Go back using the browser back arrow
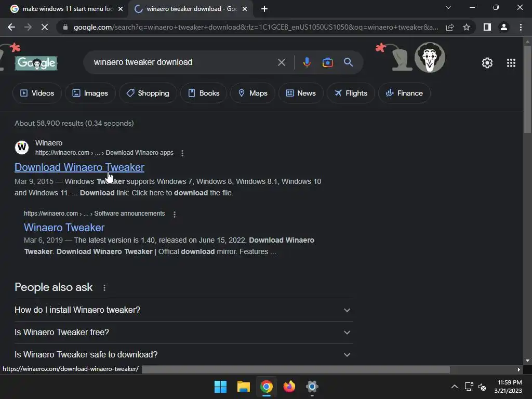 click(x=11, y=27)
